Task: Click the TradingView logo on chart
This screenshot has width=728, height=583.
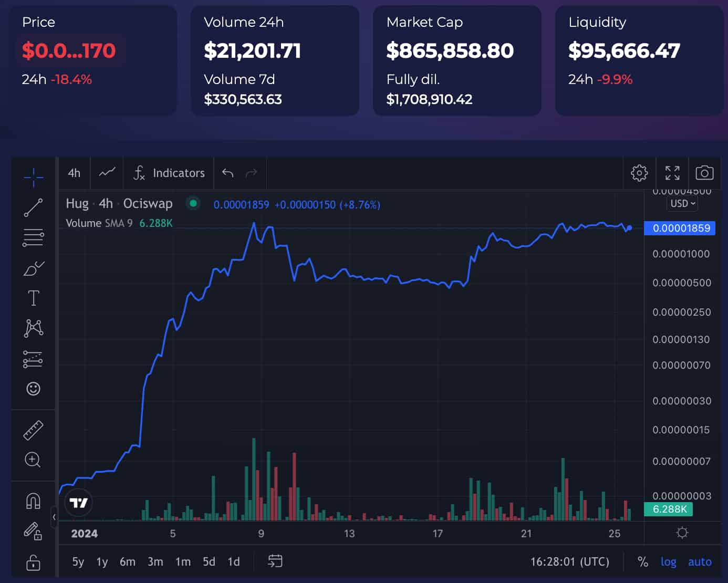Action: click(x=79, y=503)
